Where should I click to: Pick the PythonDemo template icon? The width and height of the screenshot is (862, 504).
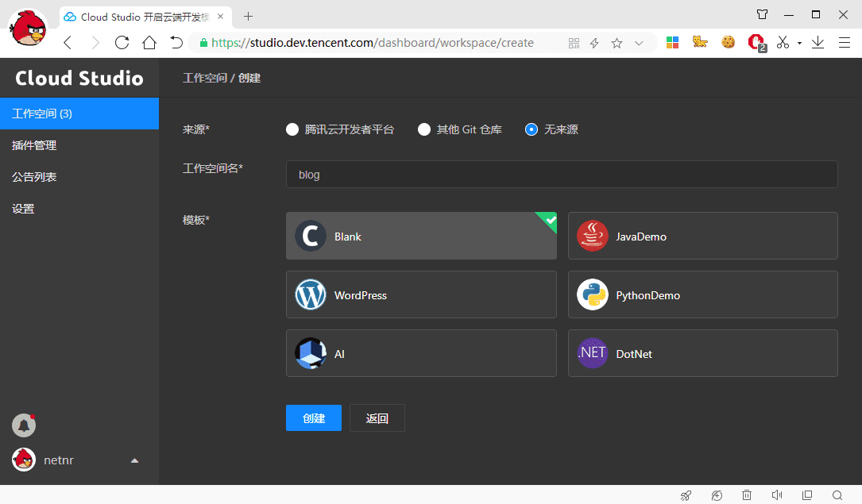tap(593, 295)
